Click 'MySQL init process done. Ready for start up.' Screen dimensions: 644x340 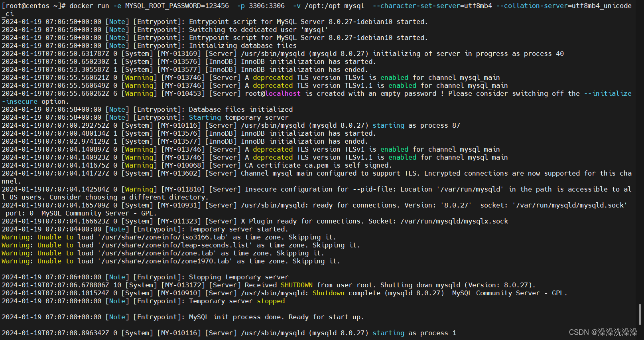276,317
